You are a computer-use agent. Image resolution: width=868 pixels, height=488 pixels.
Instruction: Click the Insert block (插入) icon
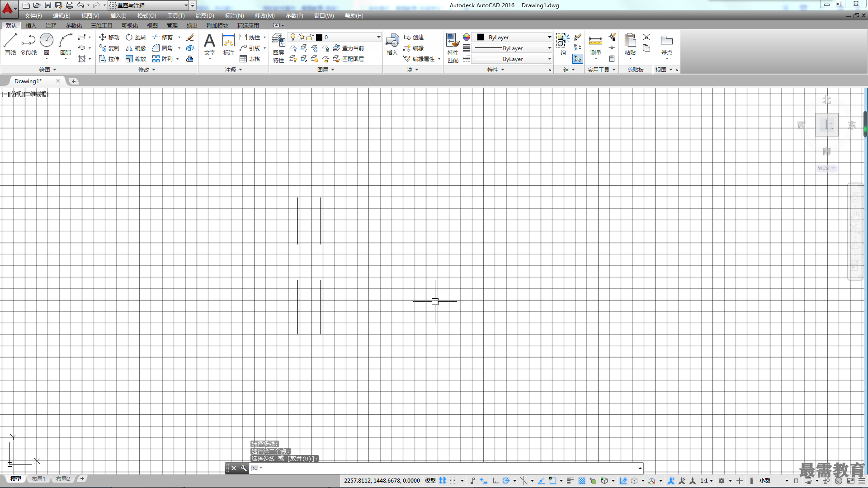(x=392, y=44)
